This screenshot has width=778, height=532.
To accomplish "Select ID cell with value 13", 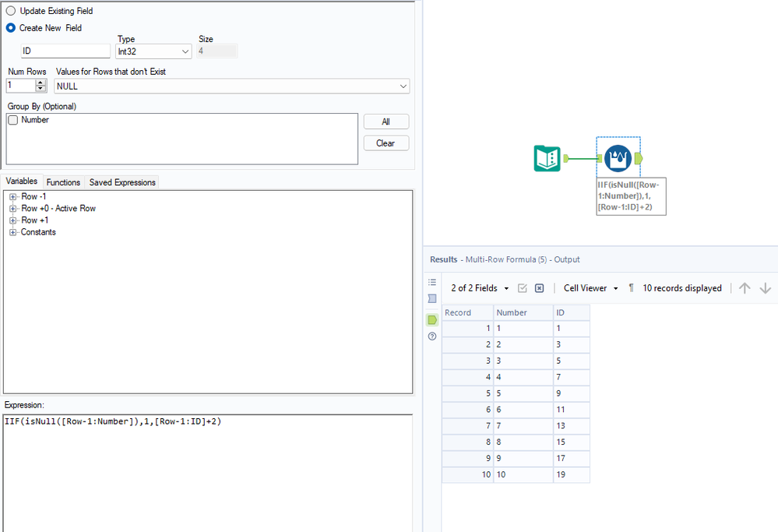I will coord(572,426).
